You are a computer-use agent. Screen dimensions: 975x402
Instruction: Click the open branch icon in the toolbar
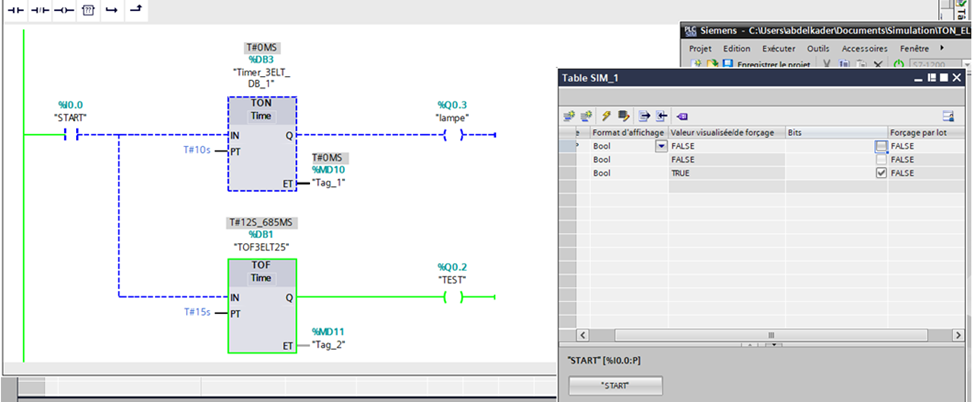pos(112,9)
